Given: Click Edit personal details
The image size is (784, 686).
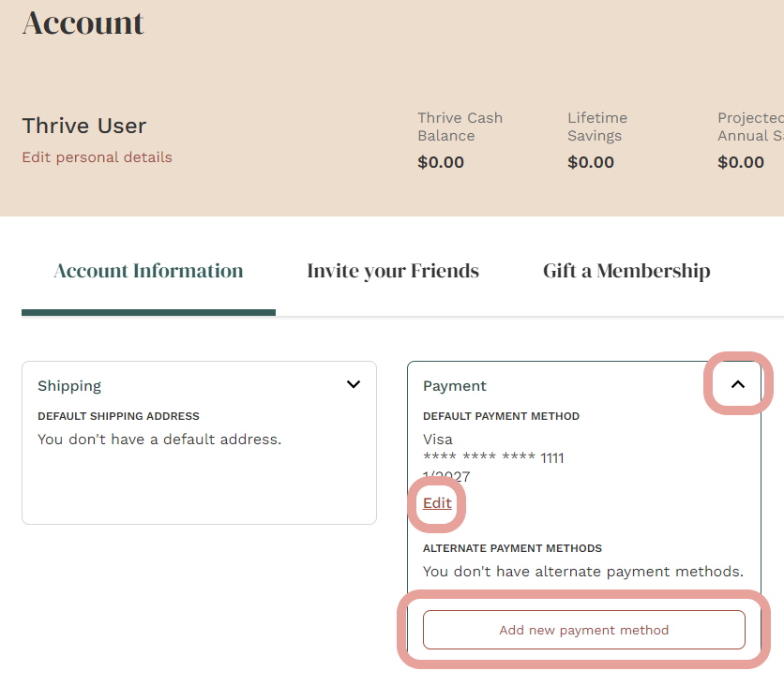Looking at the screenshot, I should coord(97,157).
